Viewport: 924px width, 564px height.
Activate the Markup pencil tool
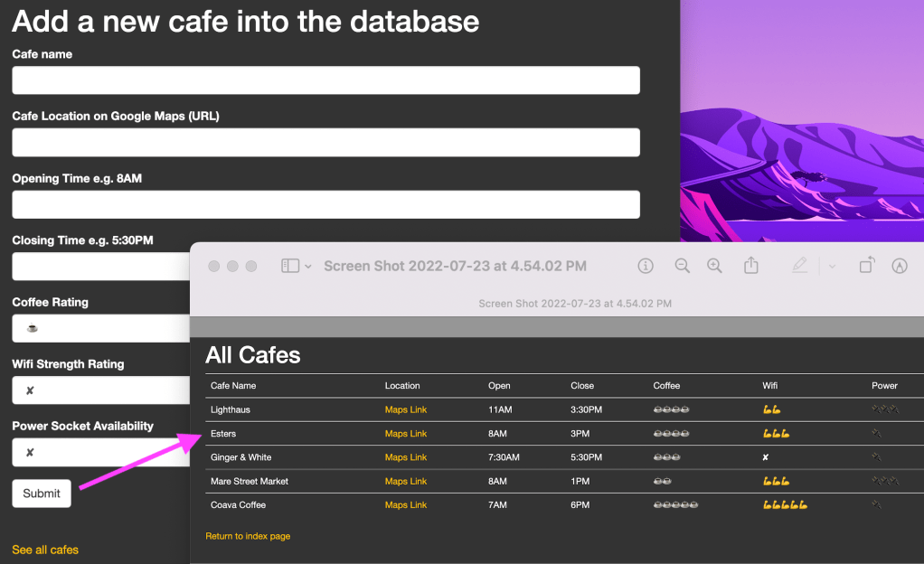[x=799, y=265]
